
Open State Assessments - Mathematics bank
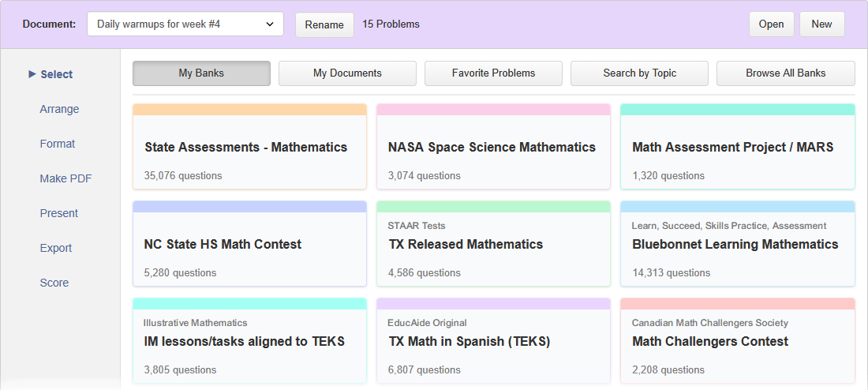coord(249,147)
